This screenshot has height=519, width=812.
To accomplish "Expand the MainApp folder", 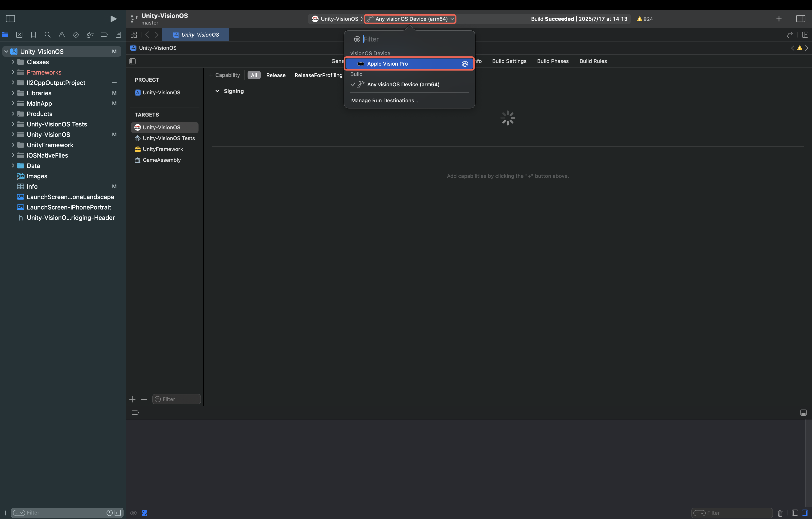I will (x=13, y=103).
